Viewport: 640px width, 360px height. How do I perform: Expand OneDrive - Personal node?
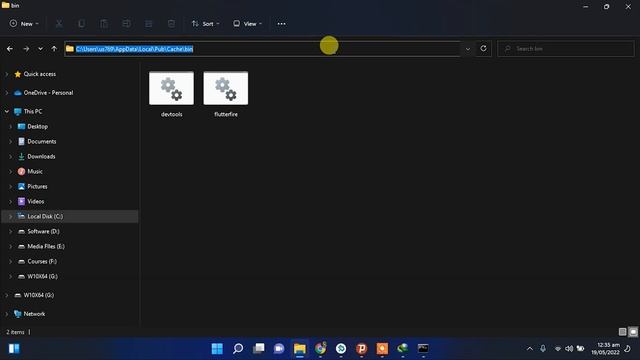pyautogui.click(x=7, y=93)
